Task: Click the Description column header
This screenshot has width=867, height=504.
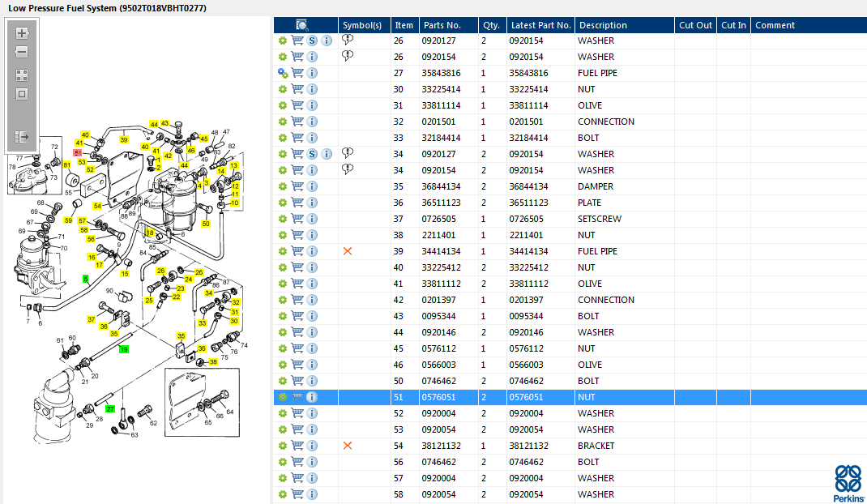Action: [x=624, y=25]
